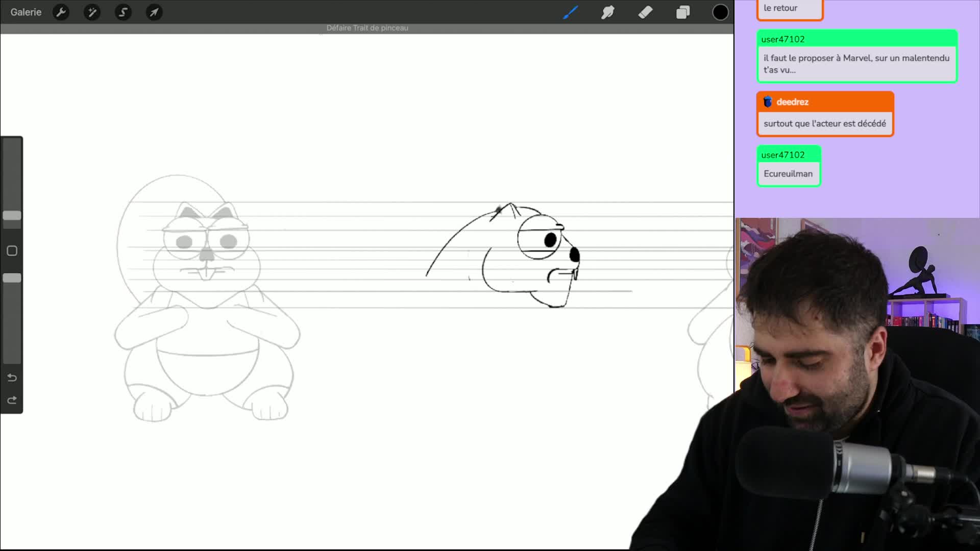This screenshot has width=980, height=551.
Task: Open the black color picker
Action: point(720,12)
